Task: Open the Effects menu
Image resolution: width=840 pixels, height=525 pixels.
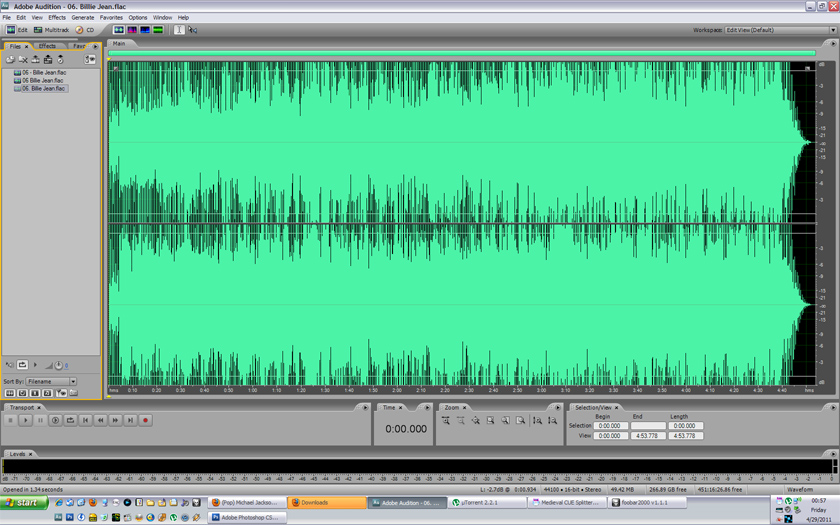Action: point(57,18)
